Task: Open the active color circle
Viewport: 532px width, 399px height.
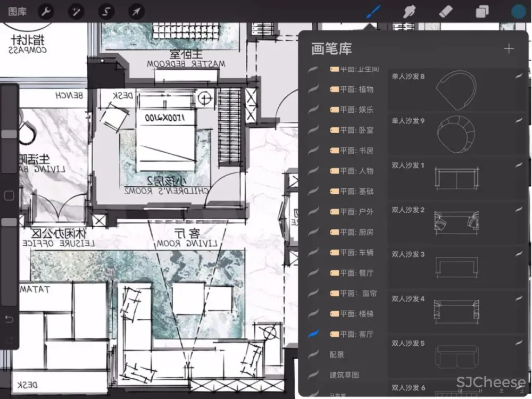Action: (518, 12)
